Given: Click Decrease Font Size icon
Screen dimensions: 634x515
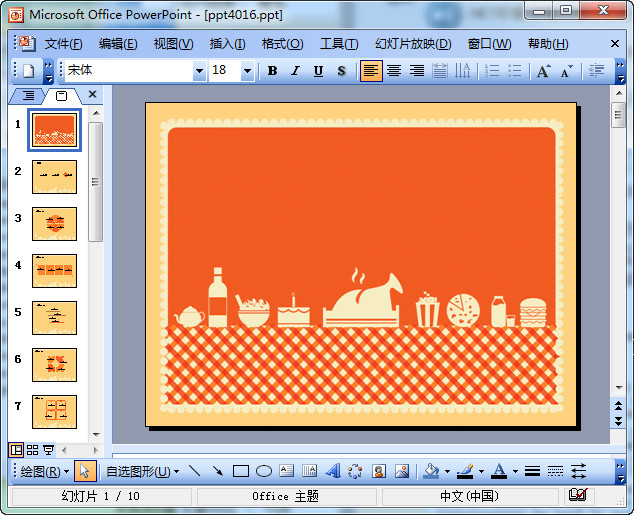Looking at the screenshot, I should 567,71.
